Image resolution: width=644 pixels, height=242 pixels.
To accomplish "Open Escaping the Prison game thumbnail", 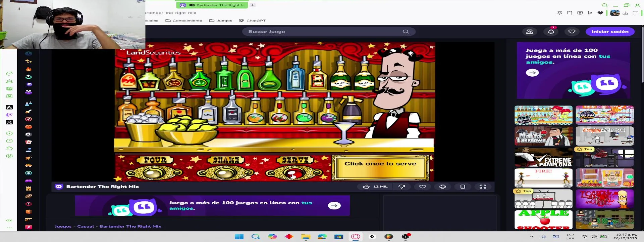I will coord(605,136).
